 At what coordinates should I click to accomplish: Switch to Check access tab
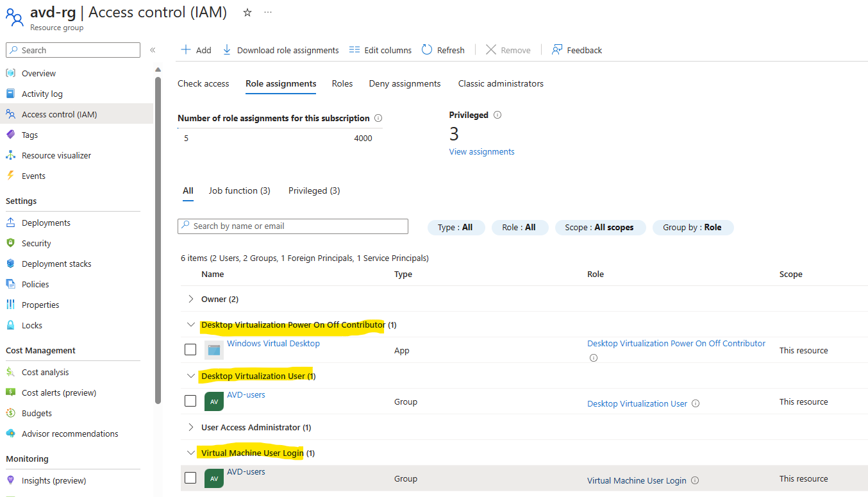point(203,83)
